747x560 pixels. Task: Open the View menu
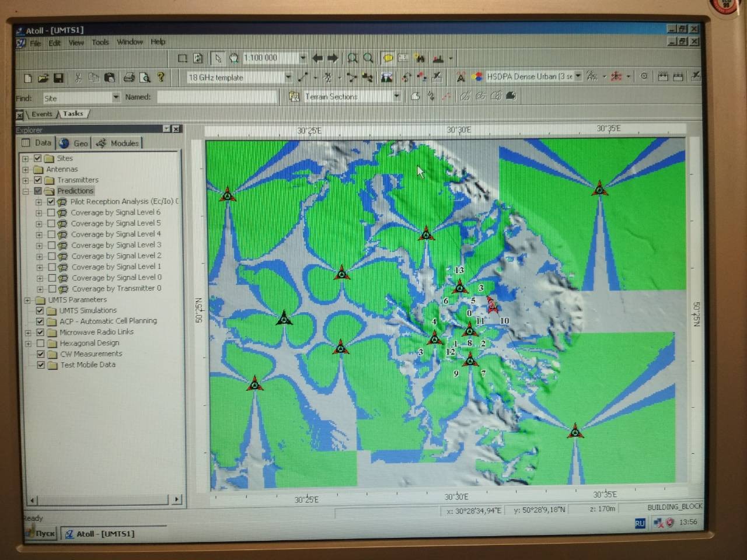(76, 42)
